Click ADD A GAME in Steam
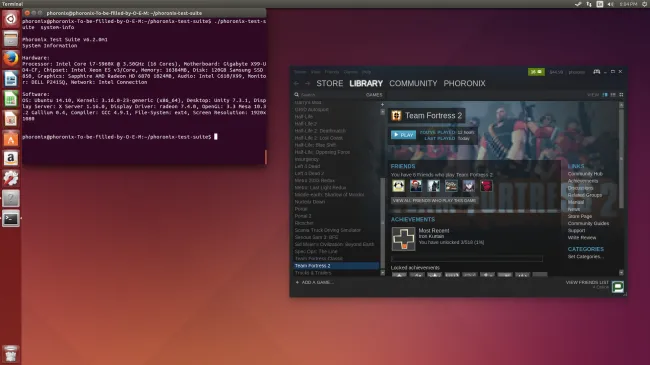Screen dimensions: 650x365 [x=314, y=282]
